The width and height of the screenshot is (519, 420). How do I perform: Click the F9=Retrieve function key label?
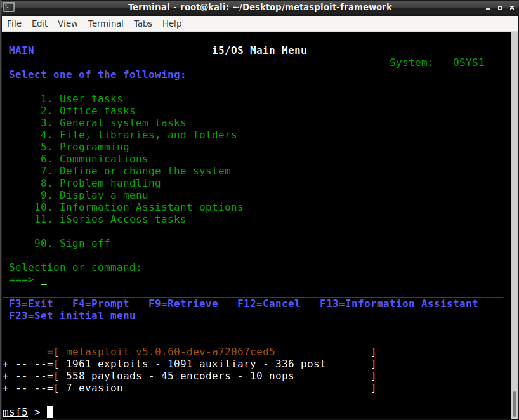(x=183, y=304)
